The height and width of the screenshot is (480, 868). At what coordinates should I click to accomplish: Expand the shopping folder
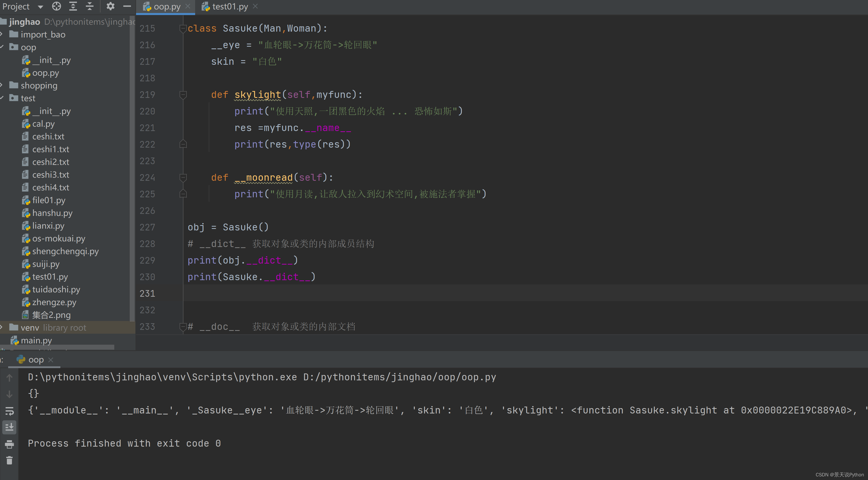(2, 85)
